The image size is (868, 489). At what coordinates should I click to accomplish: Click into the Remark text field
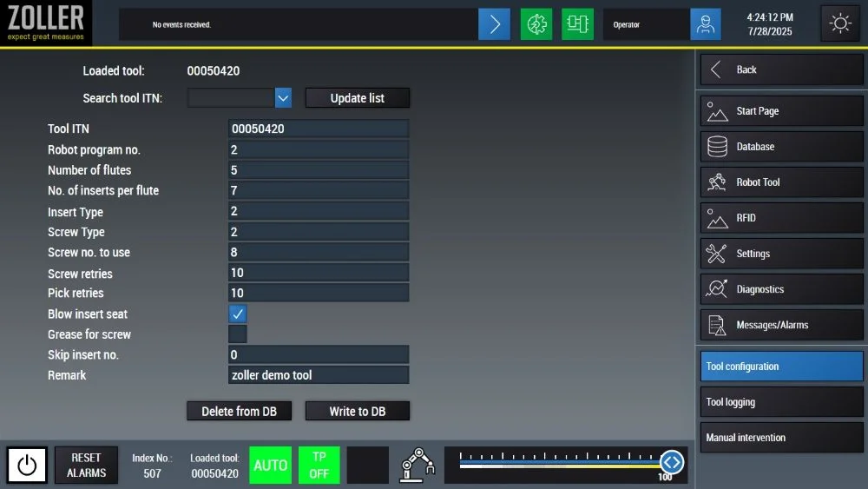click(318, 375)
